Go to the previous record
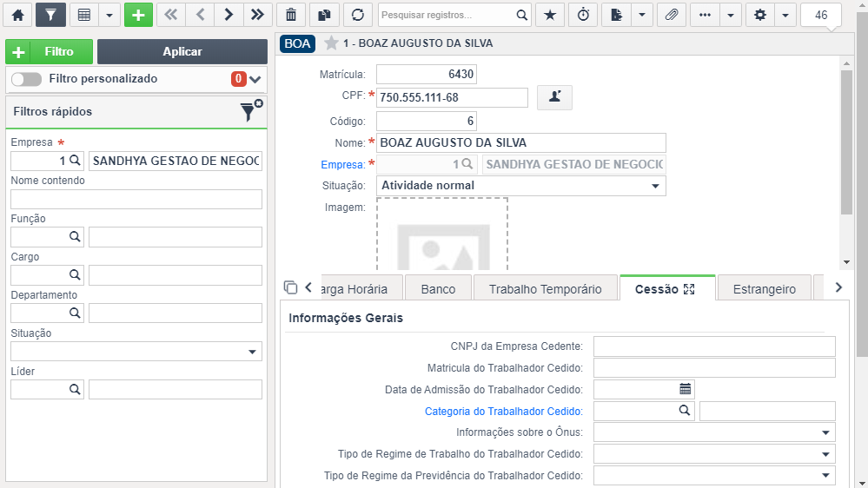This screenshot has height=488, width=868. (200, 15)
